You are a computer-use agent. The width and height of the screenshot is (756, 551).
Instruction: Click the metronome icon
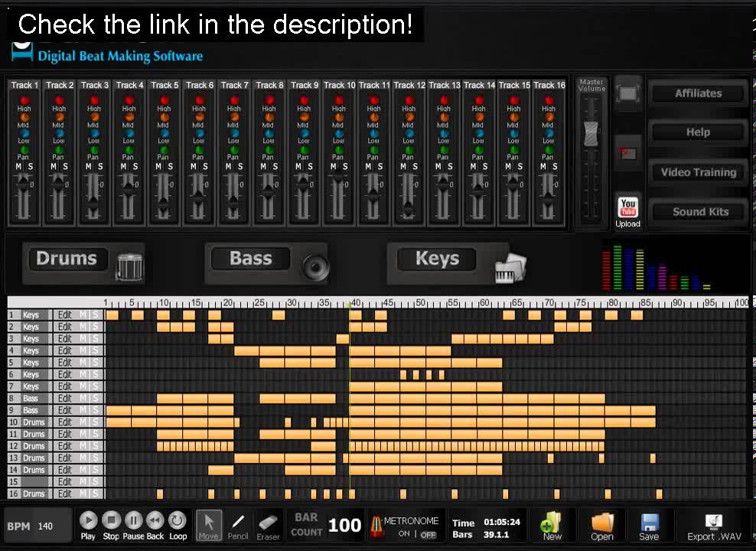[376, 527]
